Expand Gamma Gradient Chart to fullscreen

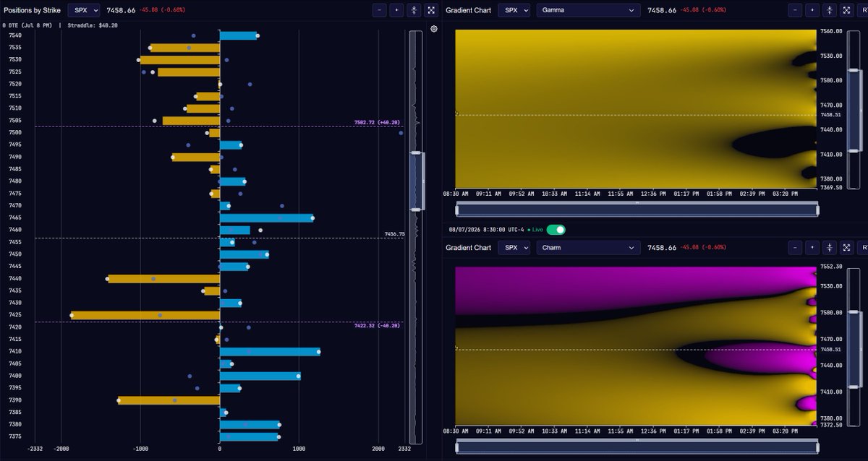coord(847,10)
